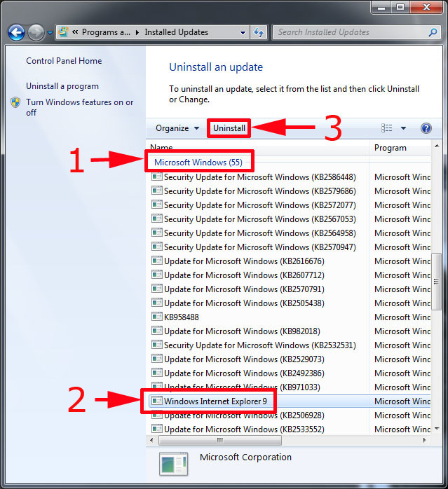This screenshot has height=489, width=448.
Task: Click the horizontal scrollbar thumb
Action: click(x=220, y=441)
